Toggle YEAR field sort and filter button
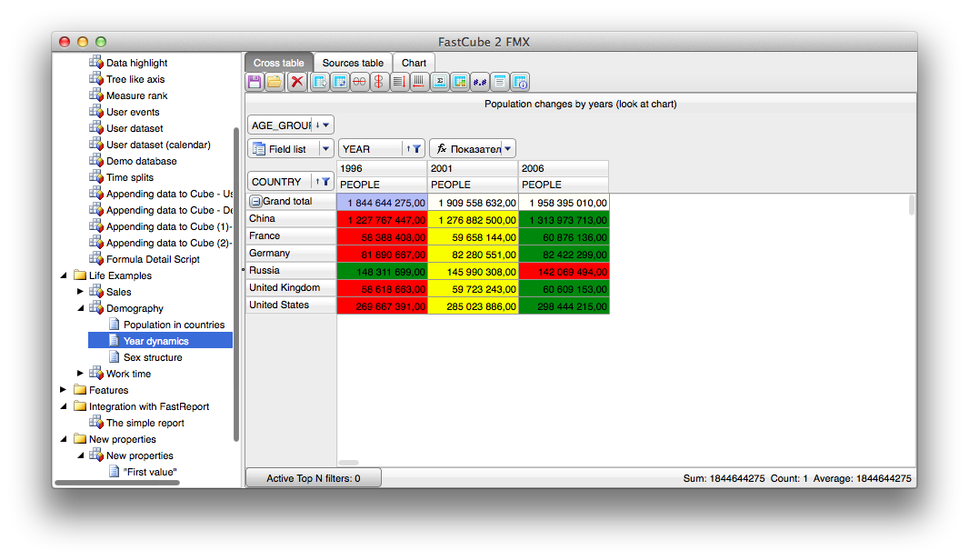969x560 pixels. pyautogui.click(x=414, y=149)
